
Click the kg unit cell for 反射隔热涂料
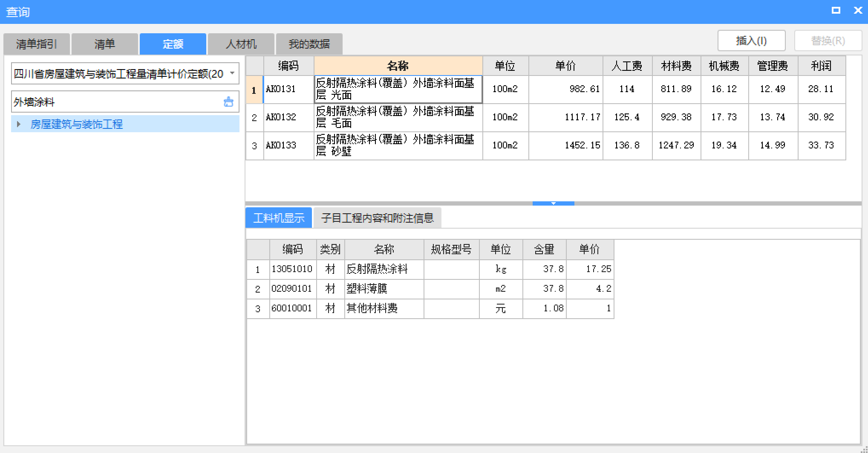pyautogui.click(x=501, y=269)
